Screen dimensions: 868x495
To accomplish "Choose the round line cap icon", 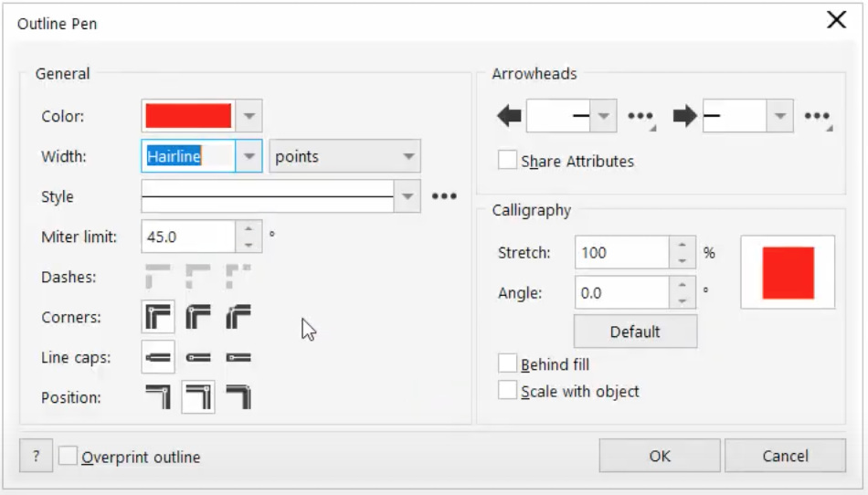I will point(198,358).
